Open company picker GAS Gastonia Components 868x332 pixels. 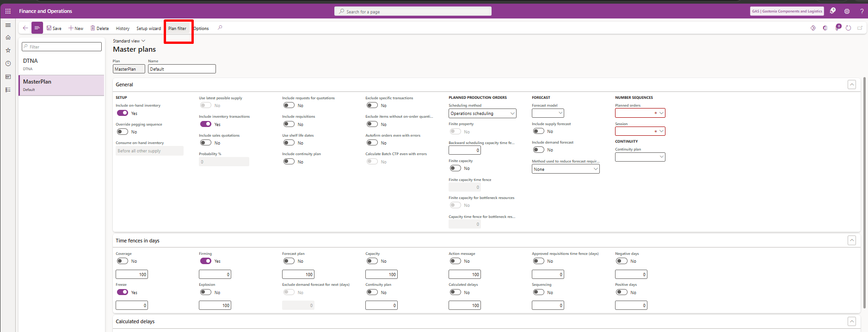tap(787, 11)
